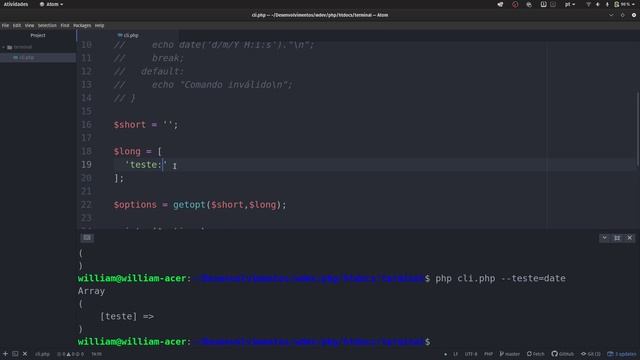640x360 pixels.
Task: Open the Selection menu
Action: click(x=47, y=25)
